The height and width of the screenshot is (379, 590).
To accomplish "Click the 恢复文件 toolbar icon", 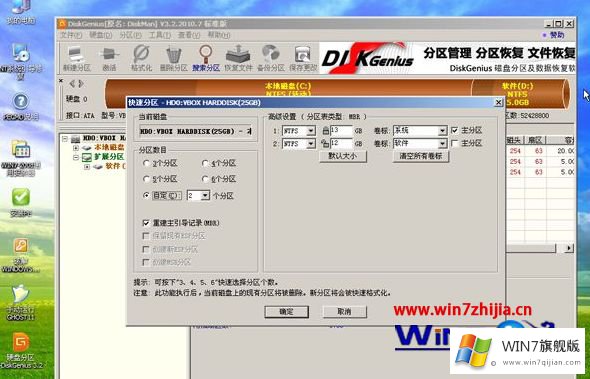I will point(238,58).
